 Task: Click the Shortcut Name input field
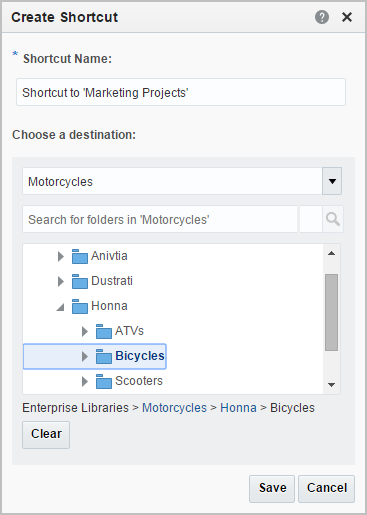click(x=181, y=92)
